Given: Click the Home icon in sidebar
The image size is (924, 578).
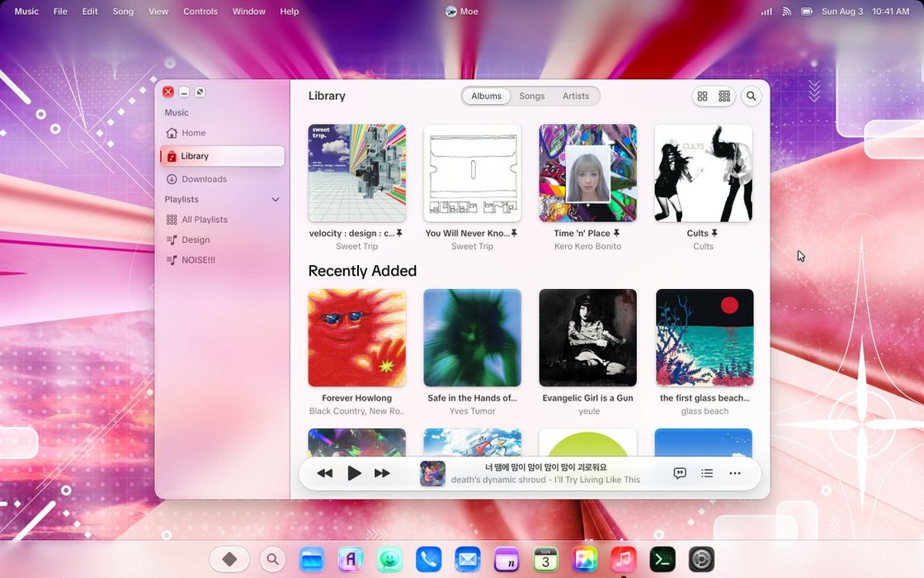Looking at the screenshot, I should [172, 133].
